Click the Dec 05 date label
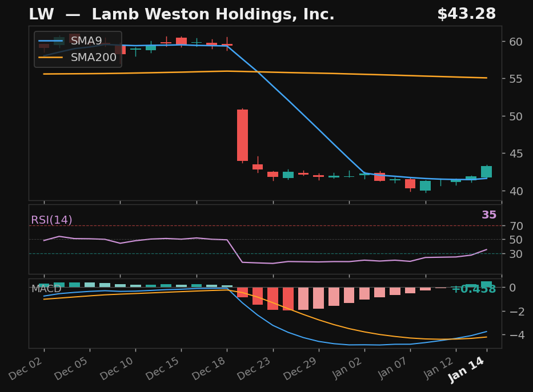The image size is (533, 392). [71, 368]
